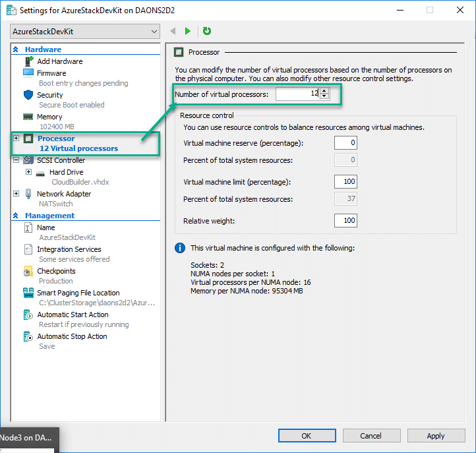Click the Boot entry changes pending text

point(84,83)
